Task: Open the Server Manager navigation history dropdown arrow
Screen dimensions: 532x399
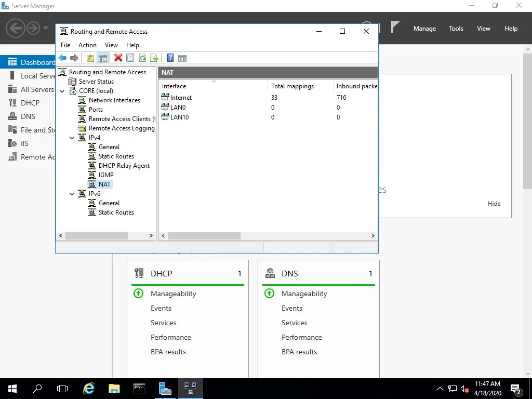Action: [46, 28]
